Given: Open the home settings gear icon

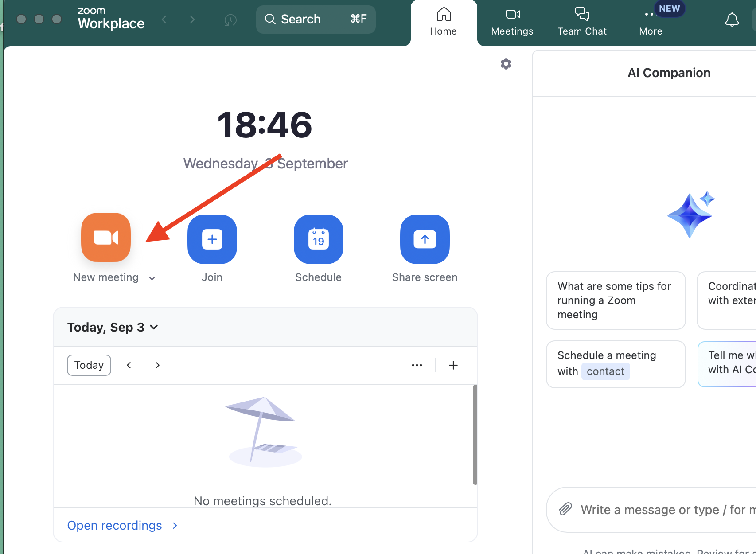Looking at the screenshot, I should click(x=506, y=64).
